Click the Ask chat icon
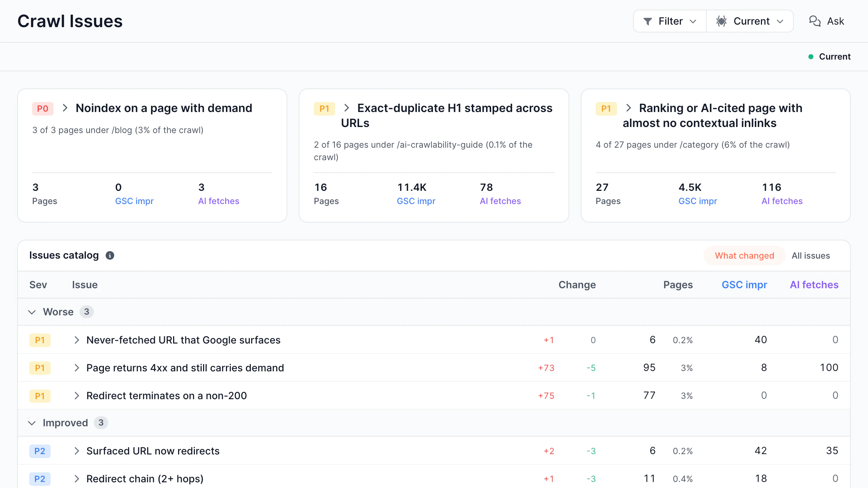The width and height of the screenshot is (868, 488). pyautogui.click(x=815, y=21)
